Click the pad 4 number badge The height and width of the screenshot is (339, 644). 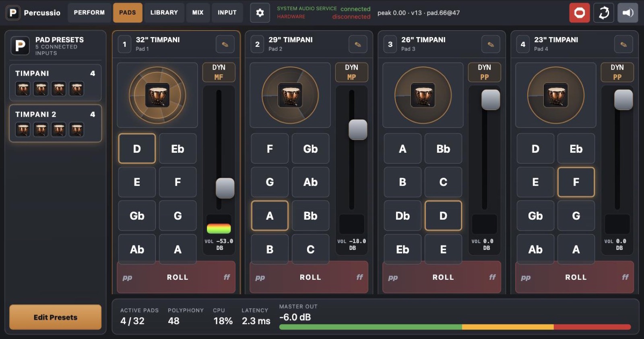point(523,44)
